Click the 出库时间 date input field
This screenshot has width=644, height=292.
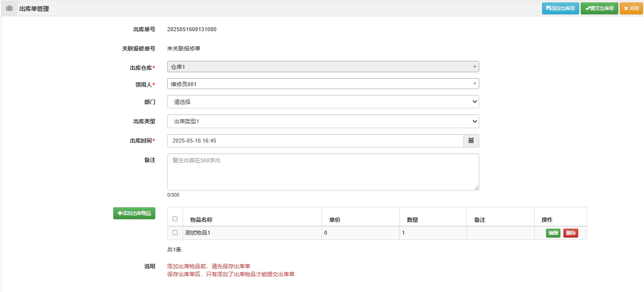(x=315, y=141)
